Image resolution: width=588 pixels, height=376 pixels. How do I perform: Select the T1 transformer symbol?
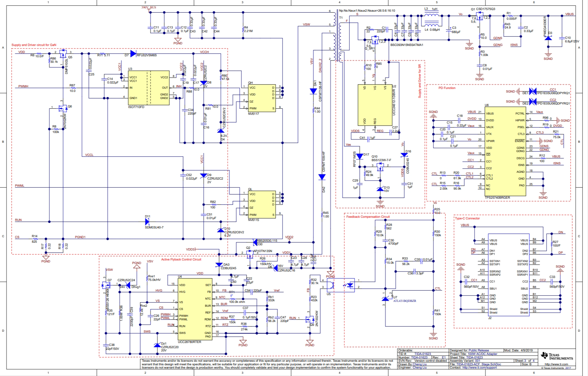[x=338, y=36]
